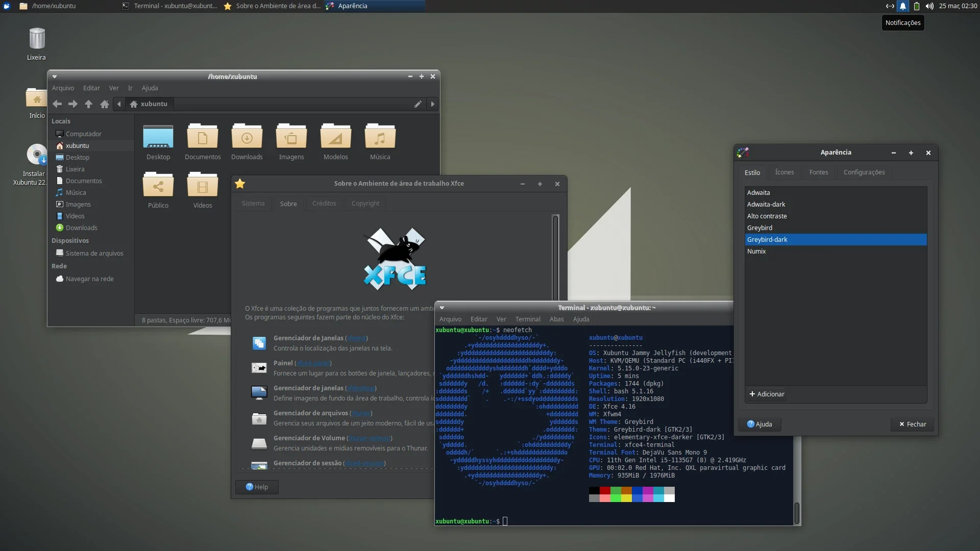Screen dimensions: 980x551
Task: Click the Sobre dialog vertical scrollbar
Action: tap(555, 258)
